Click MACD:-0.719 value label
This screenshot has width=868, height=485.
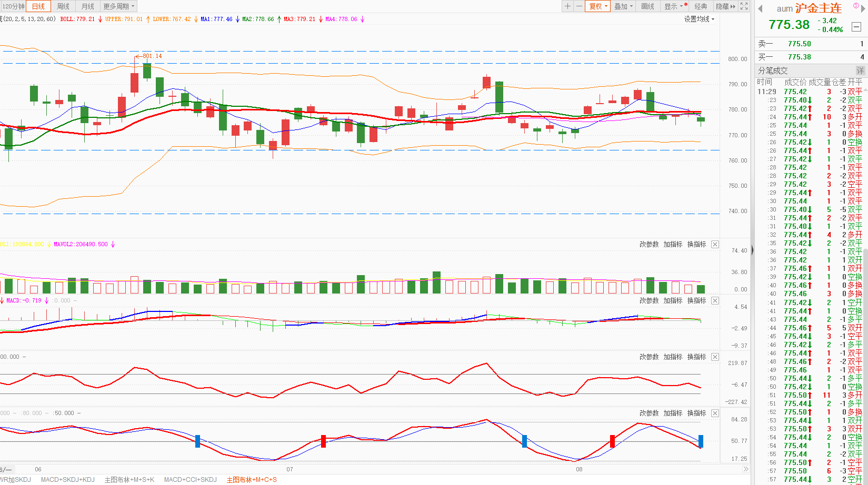(24, 300)
